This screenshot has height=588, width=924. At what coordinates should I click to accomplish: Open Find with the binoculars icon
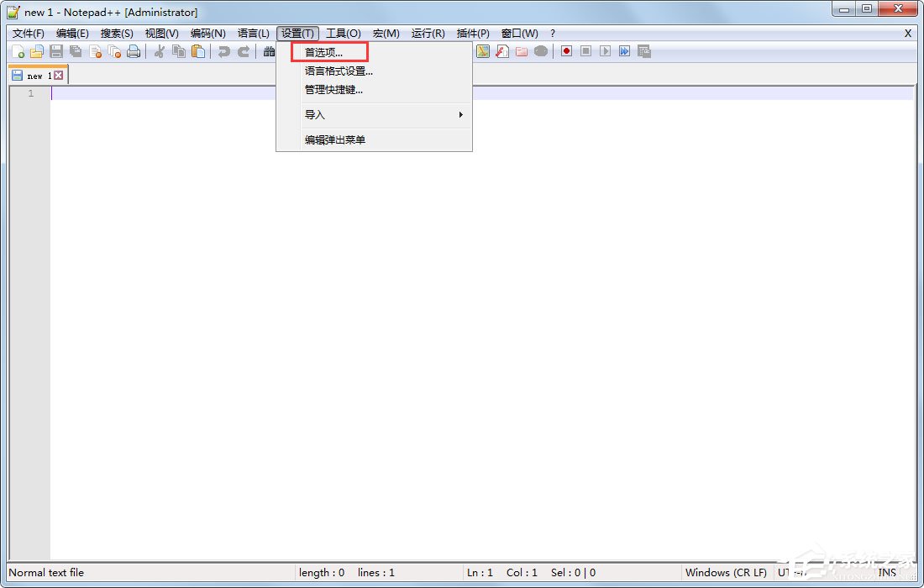pyautogui.click(x=270, y=51)
